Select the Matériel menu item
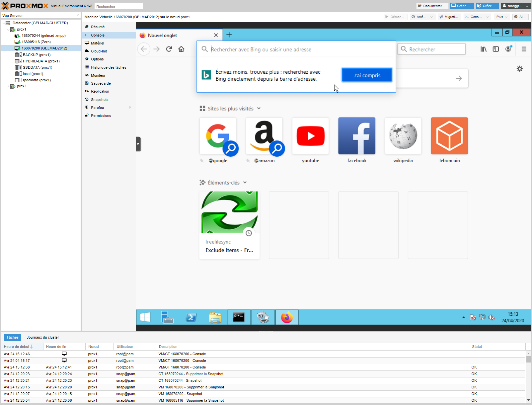The height and width of the screenshot is (405, 532). [x=109, y=43]
